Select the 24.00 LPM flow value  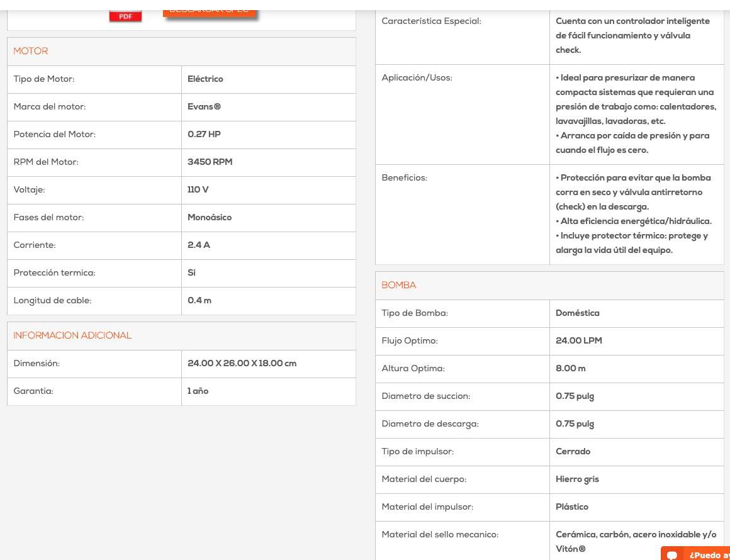tap(579, 341)
